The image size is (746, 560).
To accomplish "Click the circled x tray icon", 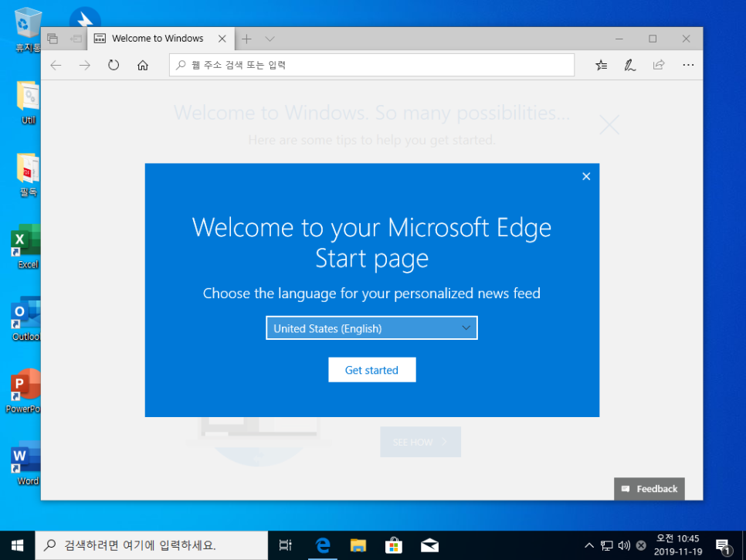I will click(x=641, y=546).
